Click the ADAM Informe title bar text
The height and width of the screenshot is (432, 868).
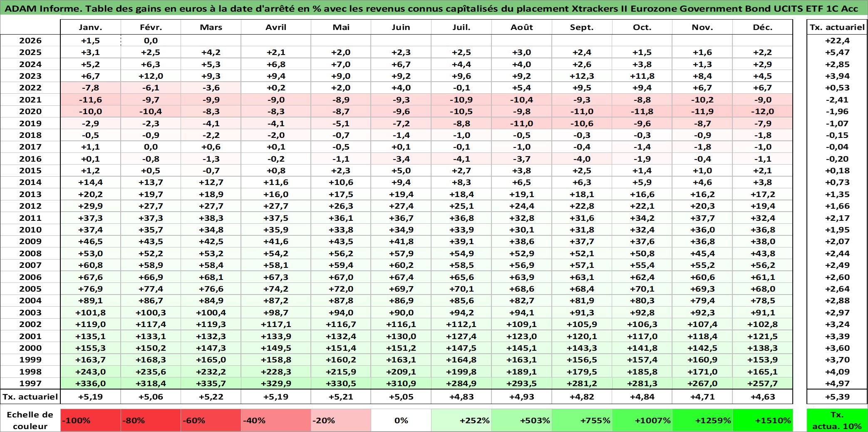pos(431,8)
